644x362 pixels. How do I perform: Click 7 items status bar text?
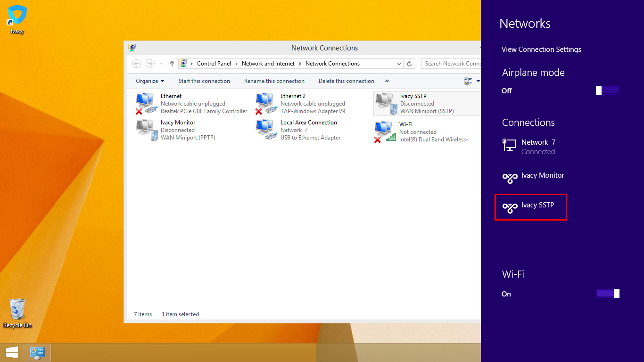pos(143,314)
